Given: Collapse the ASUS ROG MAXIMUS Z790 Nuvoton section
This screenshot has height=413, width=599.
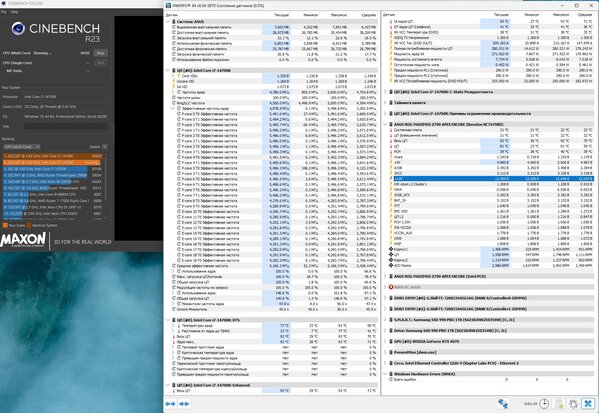Looking at the screenshot, I should [385, 125].
